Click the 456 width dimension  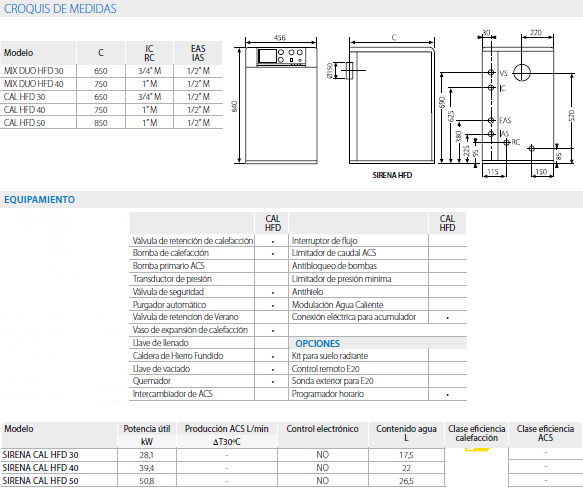(x=280, y=38)
